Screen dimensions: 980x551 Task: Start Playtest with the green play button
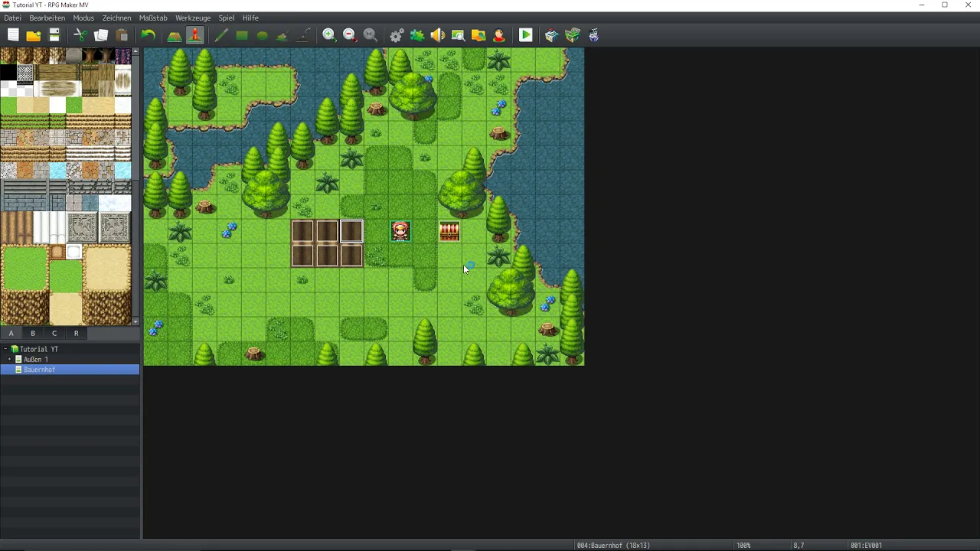pos(525,35)
